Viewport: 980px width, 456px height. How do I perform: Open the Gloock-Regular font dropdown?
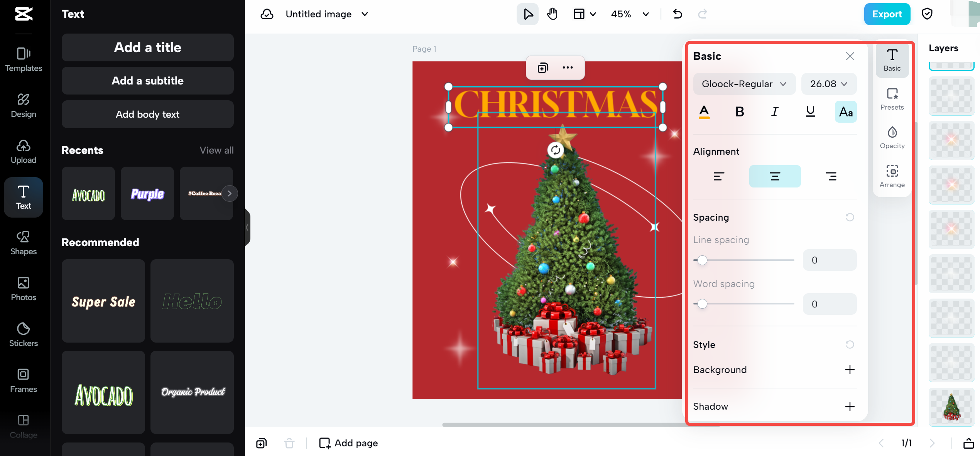pos(744,84)
